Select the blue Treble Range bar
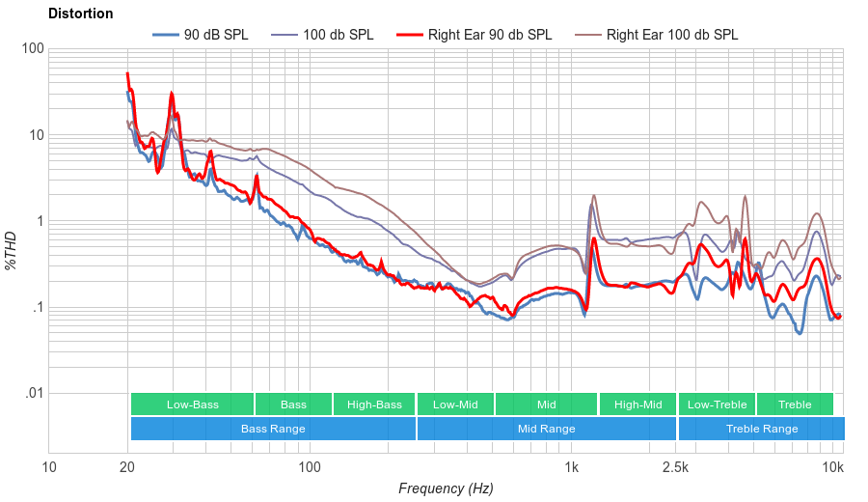 [x=761, y=429]
